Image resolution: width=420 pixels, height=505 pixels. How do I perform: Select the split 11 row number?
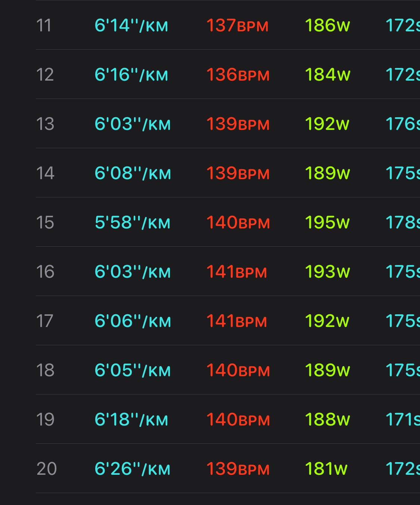tap(44, 26)
